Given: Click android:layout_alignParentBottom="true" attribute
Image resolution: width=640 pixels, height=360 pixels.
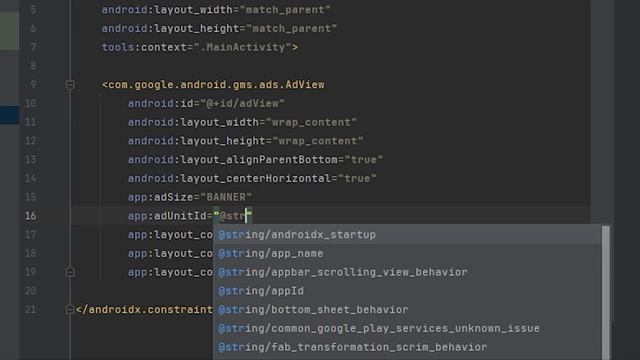Looking at the screenshot, I should coord(256,160).
